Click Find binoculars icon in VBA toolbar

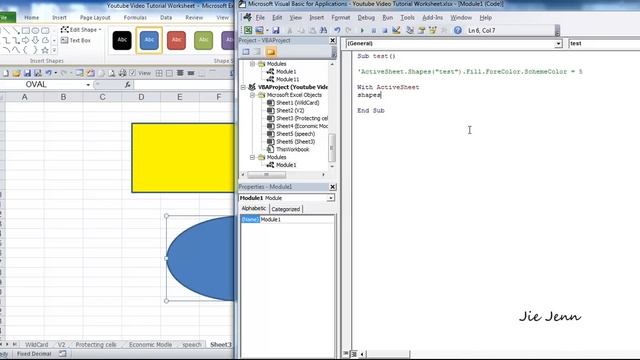pos(324,30)
